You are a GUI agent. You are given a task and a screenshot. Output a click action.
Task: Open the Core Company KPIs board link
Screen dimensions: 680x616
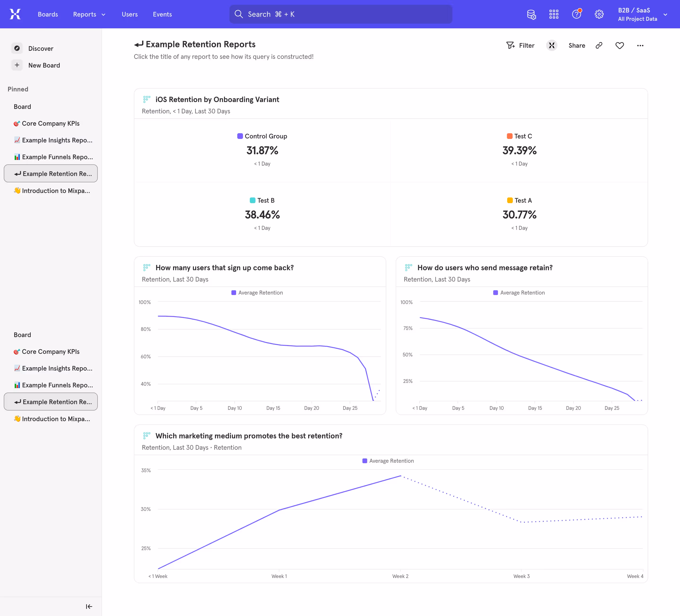[x=50, y=123]
